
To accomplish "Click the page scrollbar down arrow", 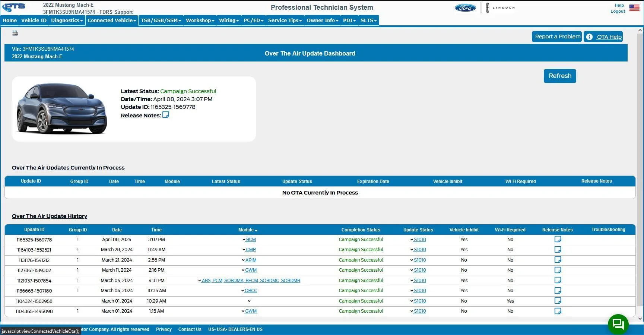I will [x=640, y=319].
